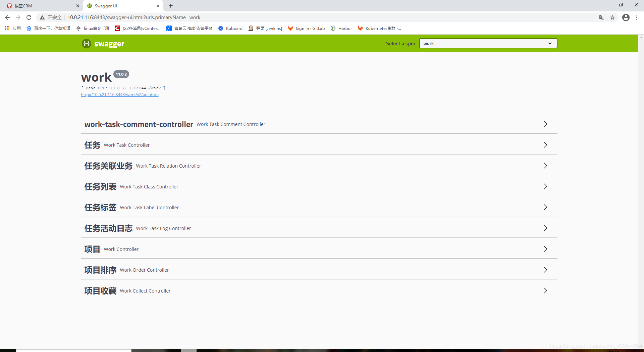Open the 百度一下 bookmark
644x352 pixels.
(x=49, y=28)
